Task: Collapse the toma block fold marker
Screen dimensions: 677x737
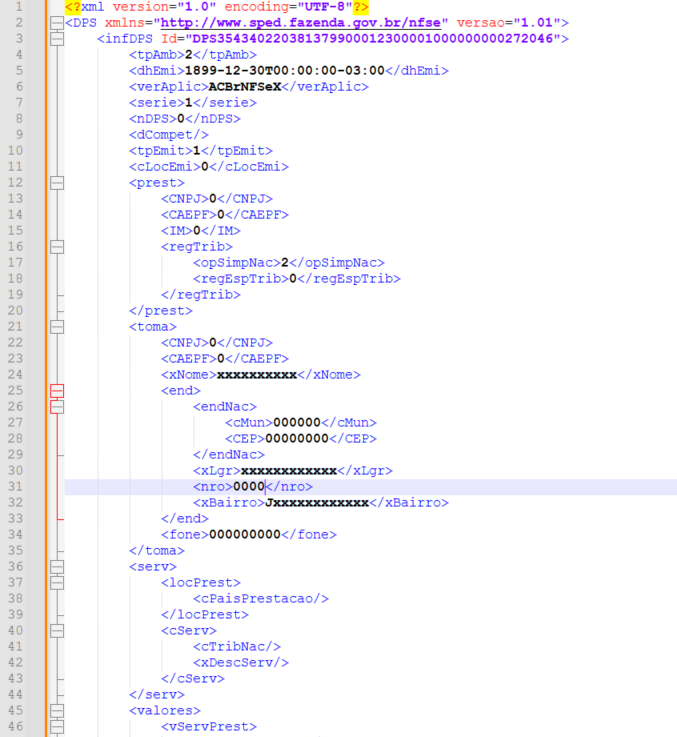Action: pos(57,327)
